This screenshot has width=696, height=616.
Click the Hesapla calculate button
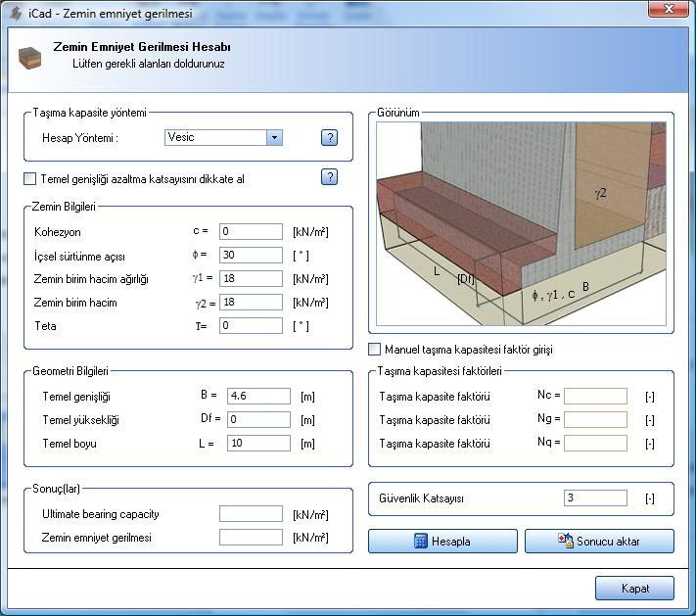pyautogui.click(x=442, y=541)
